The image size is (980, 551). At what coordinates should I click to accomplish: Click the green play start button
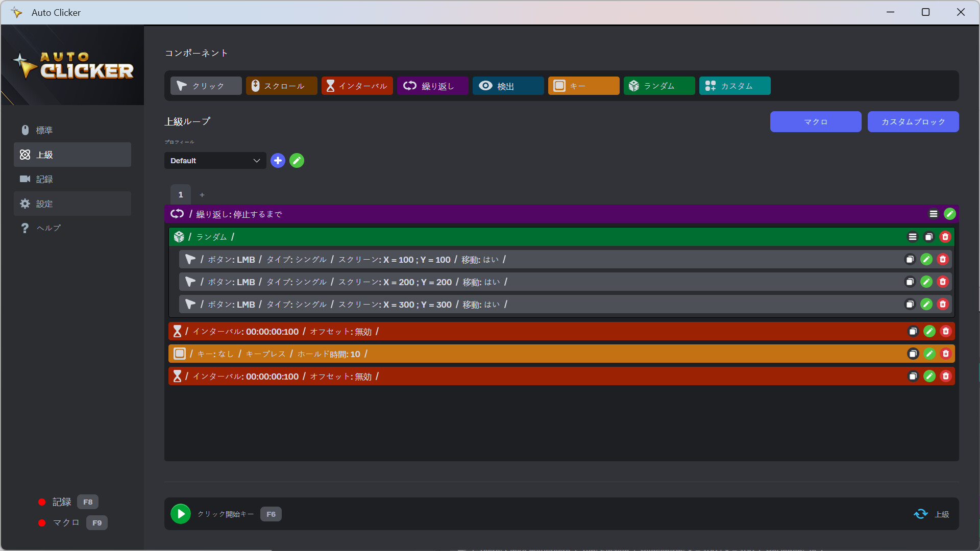[x=181, y=514]
